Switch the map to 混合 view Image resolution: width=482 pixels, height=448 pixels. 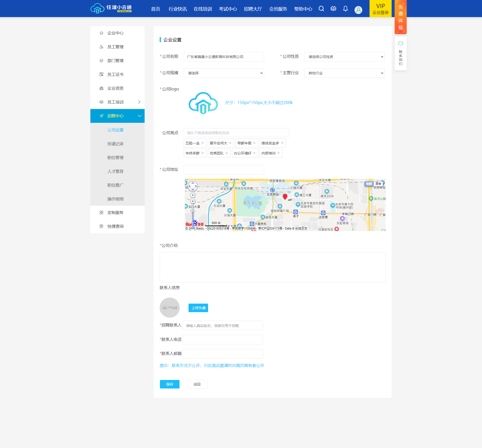coord(378,184)
